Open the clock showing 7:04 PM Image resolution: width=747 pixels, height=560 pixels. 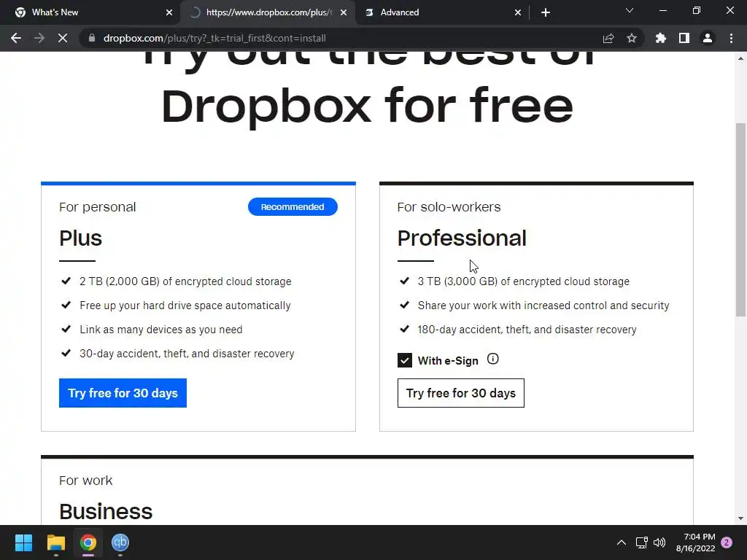click(695, 542)
